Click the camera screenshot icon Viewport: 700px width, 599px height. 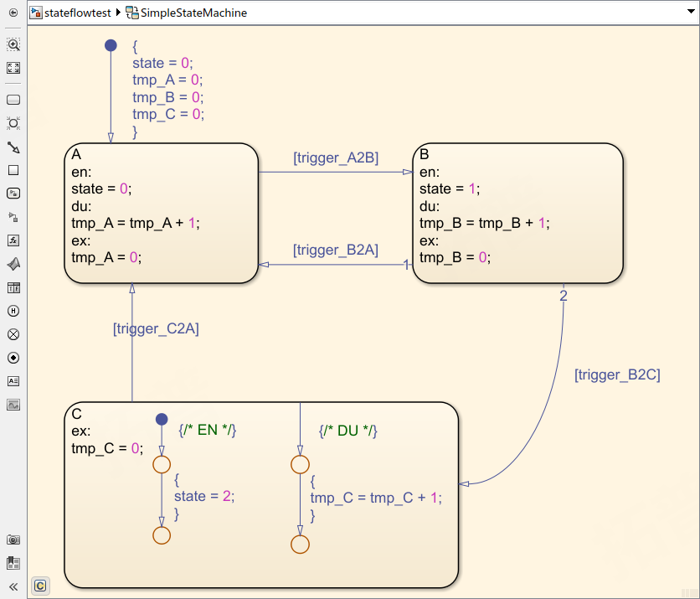(13, 540)
